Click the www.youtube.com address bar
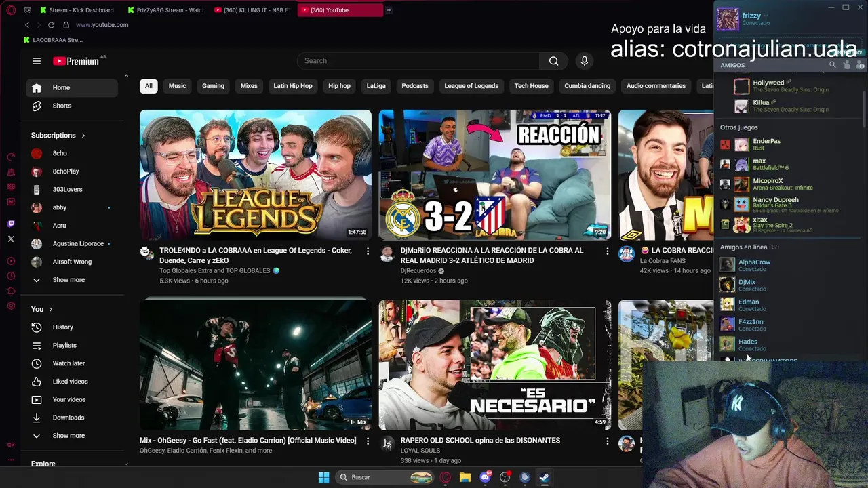 click(102, 25)
